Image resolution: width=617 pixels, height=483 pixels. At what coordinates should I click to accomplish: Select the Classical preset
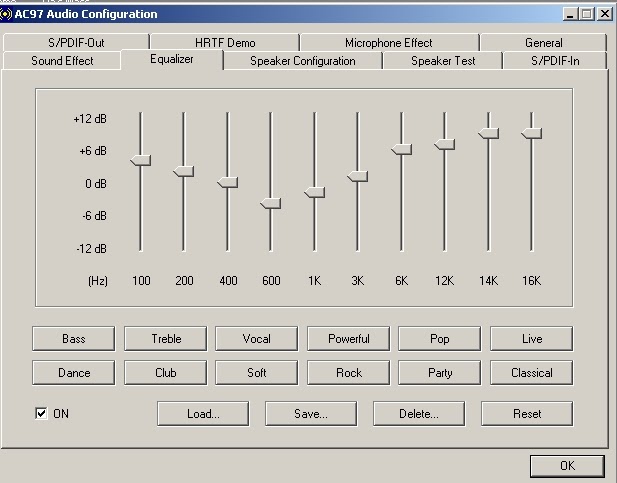tap(532, 372)
